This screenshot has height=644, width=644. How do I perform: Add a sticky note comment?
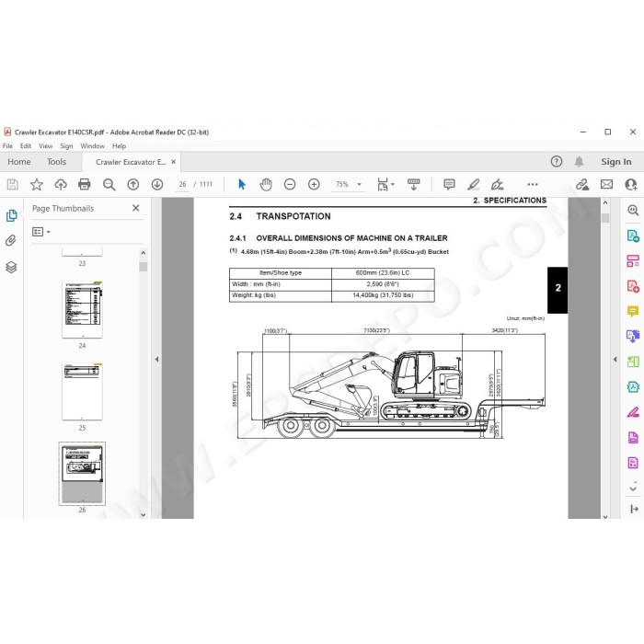(449, 184)
